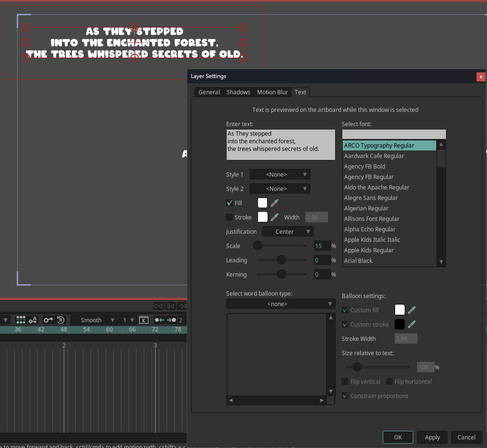The height and width of the screenshot is (448, 487).
Task: Select the Algerian Regular font
Action: click(x=389, y=208)
